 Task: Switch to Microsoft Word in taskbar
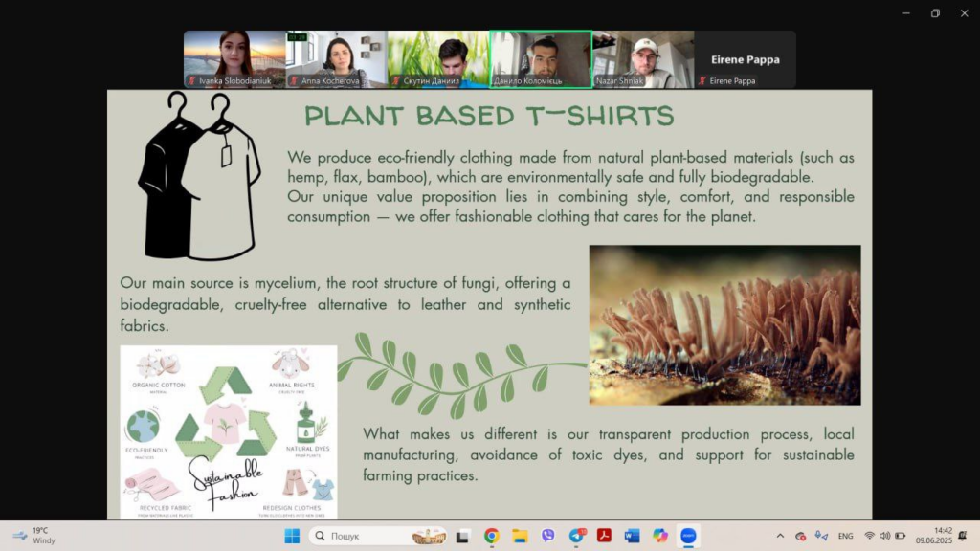pyautogui.click(x=632, y=536)
